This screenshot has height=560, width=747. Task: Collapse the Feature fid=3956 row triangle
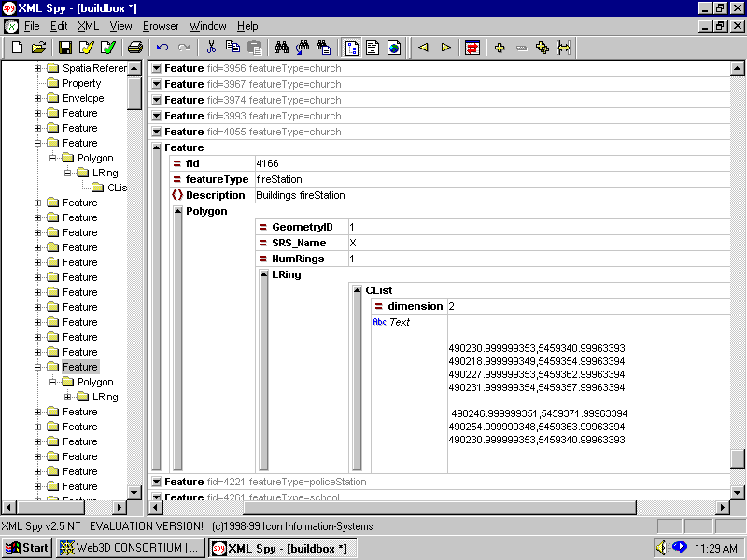coord(157,67)
